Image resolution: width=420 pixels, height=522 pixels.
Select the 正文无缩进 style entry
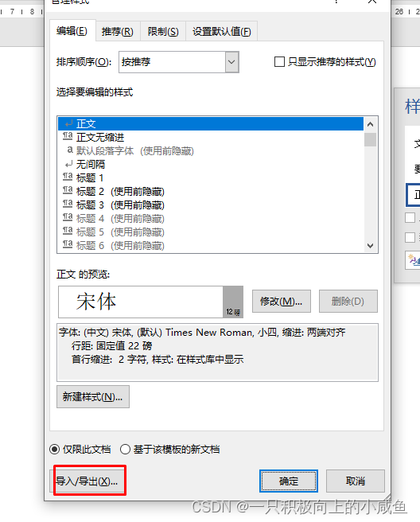tap(210, 137)
